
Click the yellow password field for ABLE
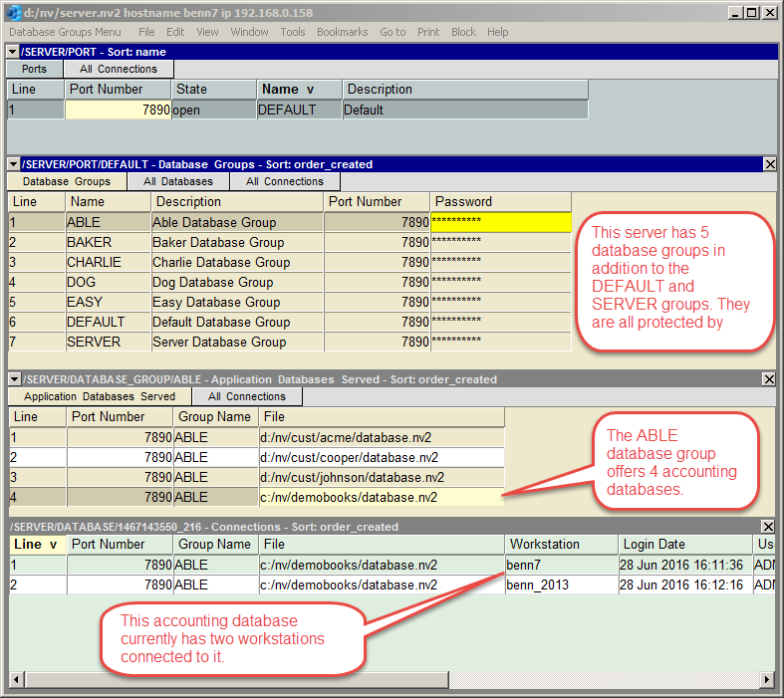(501, 222)
